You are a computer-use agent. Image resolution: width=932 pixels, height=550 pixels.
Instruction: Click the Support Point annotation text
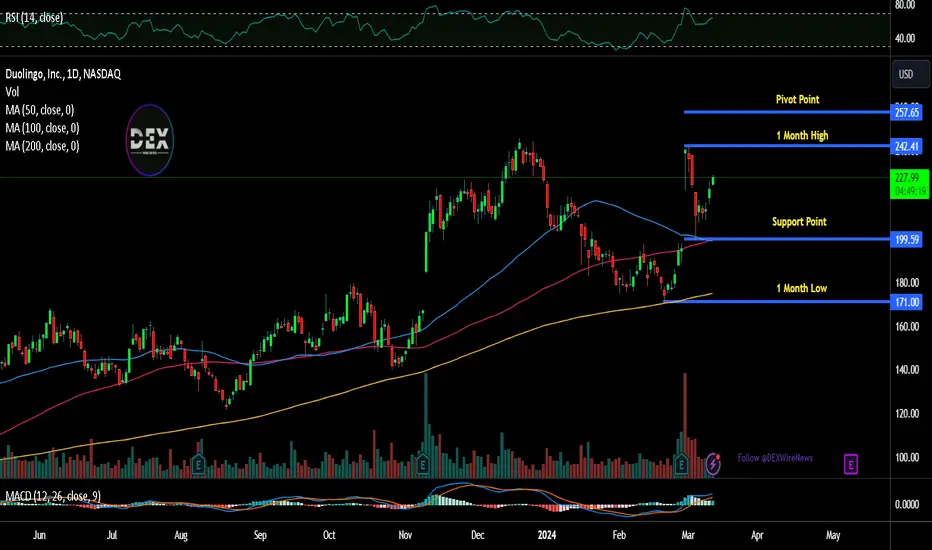point(799,222)
